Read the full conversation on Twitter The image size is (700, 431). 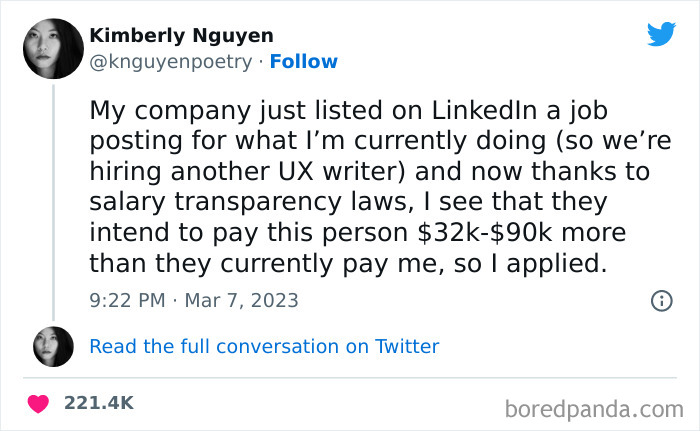coord(264,347)
